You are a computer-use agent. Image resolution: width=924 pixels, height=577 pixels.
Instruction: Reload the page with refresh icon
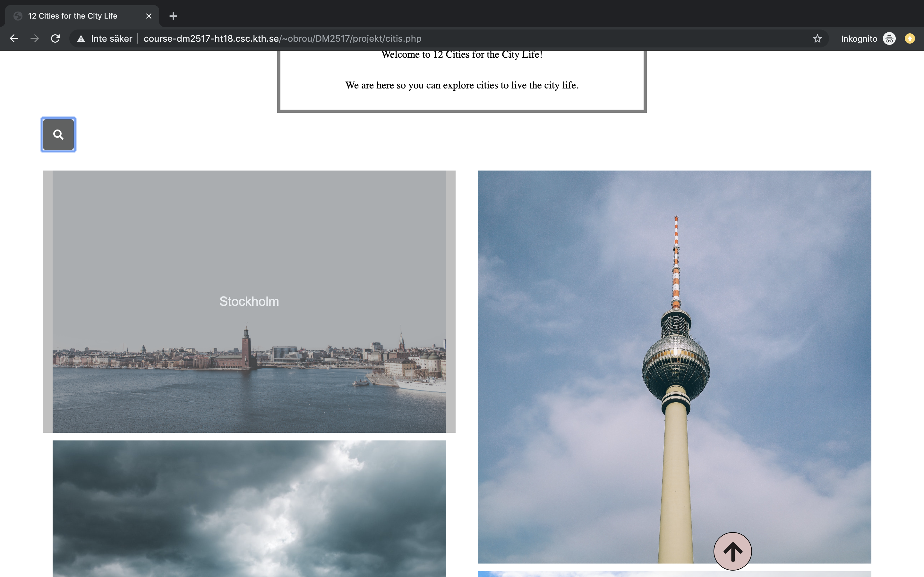(56, 38)
